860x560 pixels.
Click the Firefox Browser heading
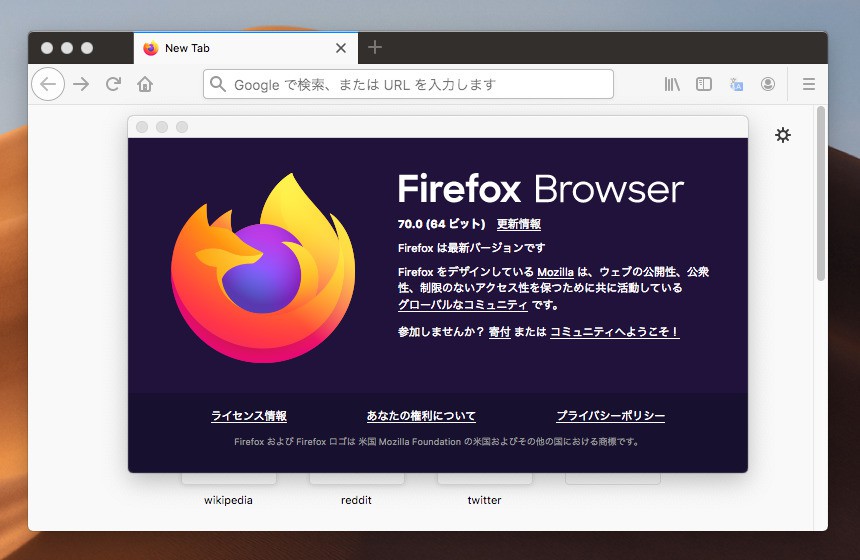(541, 189)
